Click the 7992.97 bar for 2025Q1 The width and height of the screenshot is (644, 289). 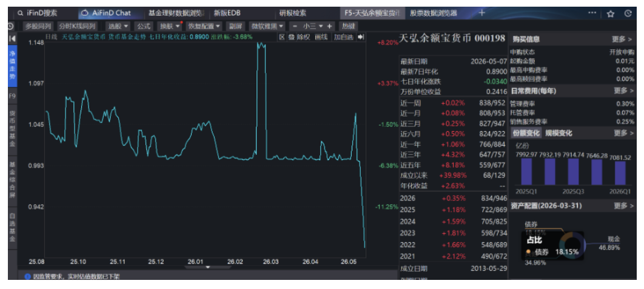coord(526,172)
